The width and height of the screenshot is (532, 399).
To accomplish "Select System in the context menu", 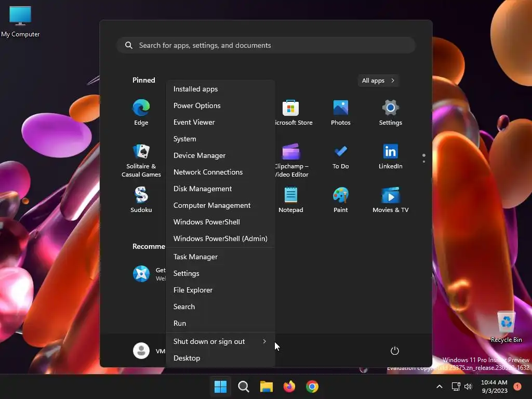I will point(220,139).
